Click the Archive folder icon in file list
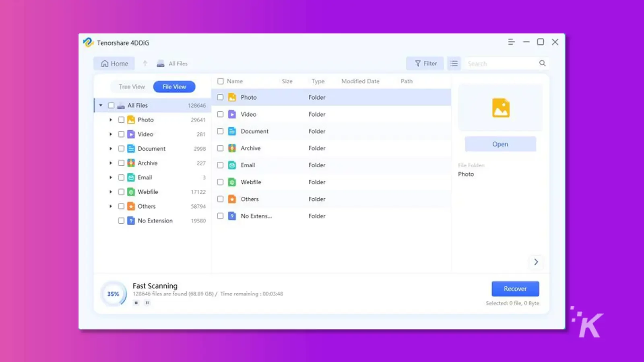This screenshot has width=644, height=362. pyautogui.click(x=232, y=148)
